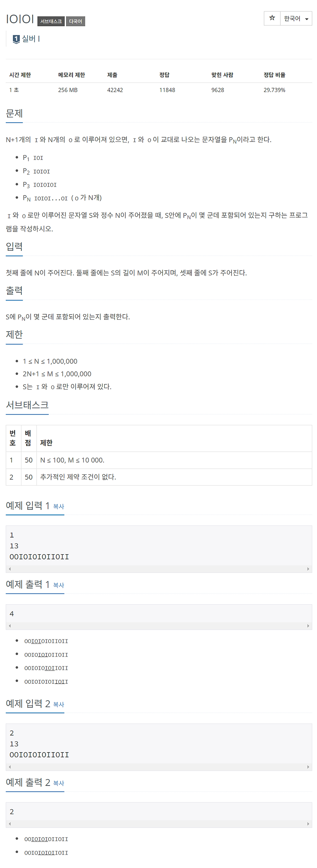Click the 서브태스크 tag badge
Viewport: 317px width, 868px height.
coord(52,21)
